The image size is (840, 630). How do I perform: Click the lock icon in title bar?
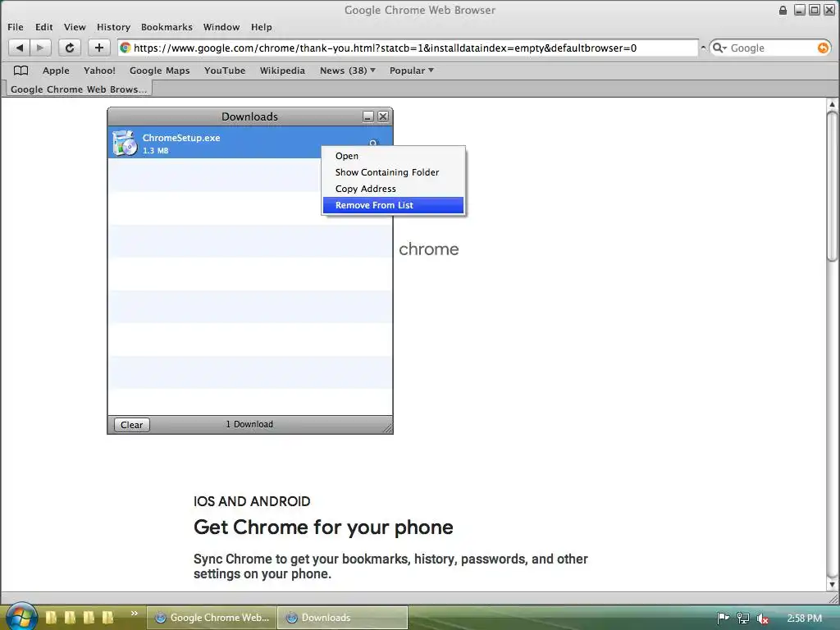coord(783,10)
